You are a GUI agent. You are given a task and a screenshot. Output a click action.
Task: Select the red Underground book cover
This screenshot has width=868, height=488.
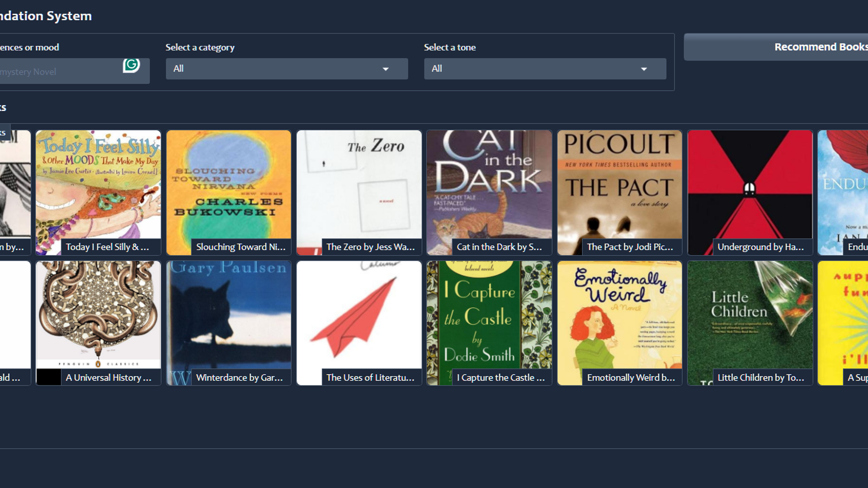pyautogui.click(x=750, y=192)
